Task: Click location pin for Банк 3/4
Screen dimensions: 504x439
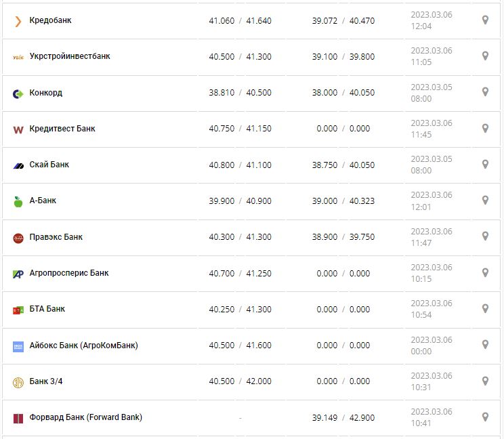Action: pos(485,381)
